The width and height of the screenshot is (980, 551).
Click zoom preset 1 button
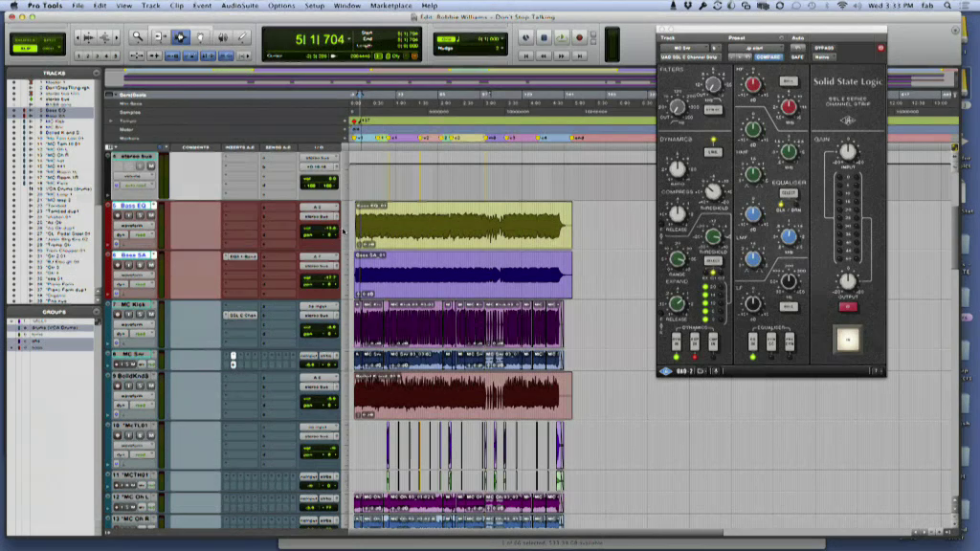pos(79,56)
